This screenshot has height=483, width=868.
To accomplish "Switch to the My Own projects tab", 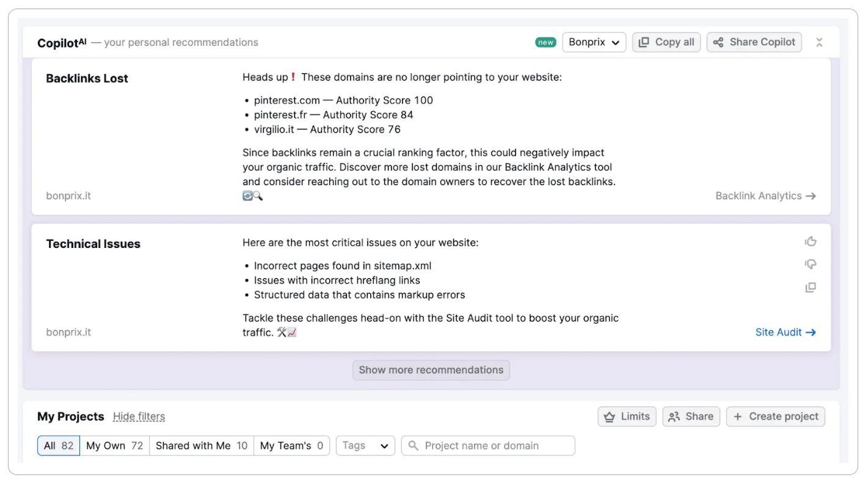I will tap(114, 446).
